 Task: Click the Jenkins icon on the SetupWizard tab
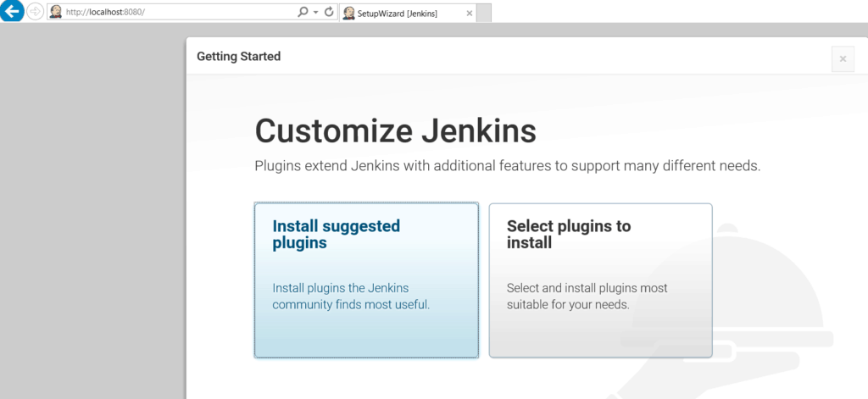coord(348,14)
